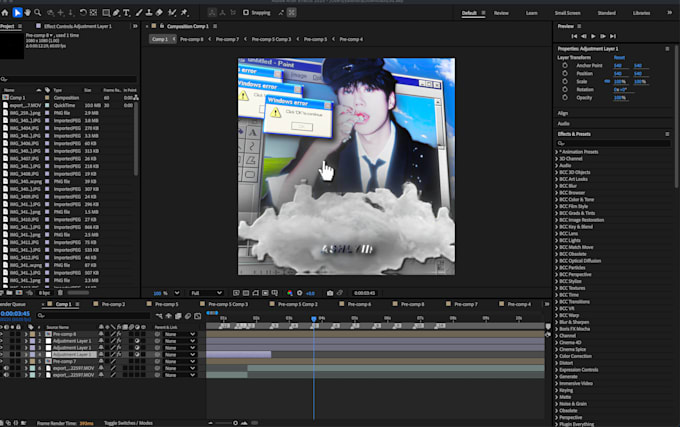The width and height of the screenshot is (680, 427).
Task: Click the Properties panel menu icon
Action: click(667, 49)
